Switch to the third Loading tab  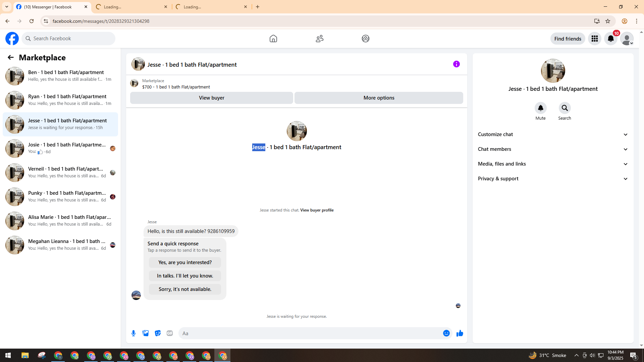click(x=212, y=7)
